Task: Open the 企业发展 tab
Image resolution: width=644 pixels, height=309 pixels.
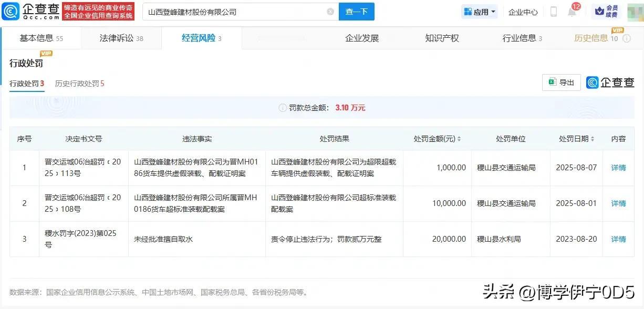Action: [362, 38]
